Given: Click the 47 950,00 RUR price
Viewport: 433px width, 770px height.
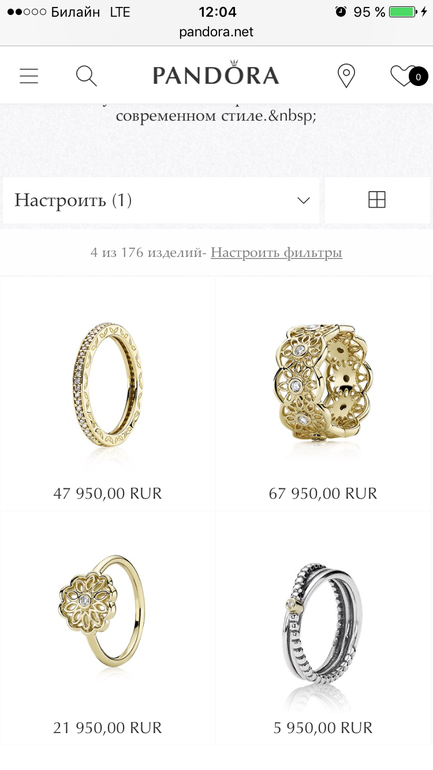Looking at the screenshot, I should (108, 493).
